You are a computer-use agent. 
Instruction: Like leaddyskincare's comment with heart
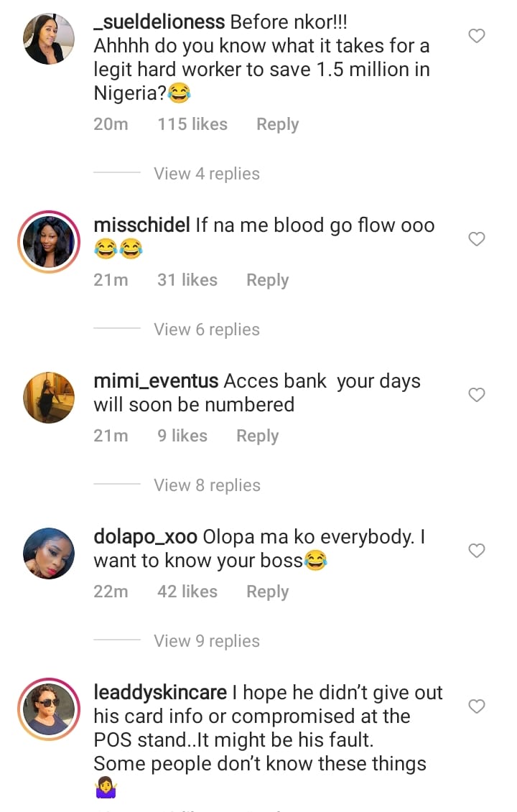coord(477,706)
